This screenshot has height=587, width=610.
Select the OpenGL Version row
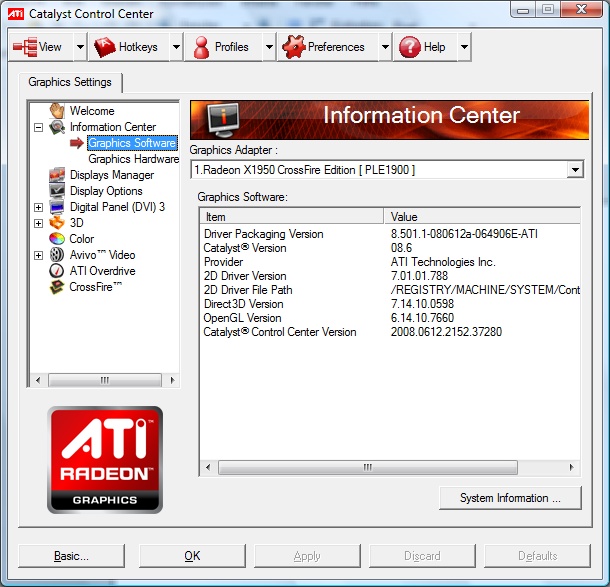pos(390,318)
